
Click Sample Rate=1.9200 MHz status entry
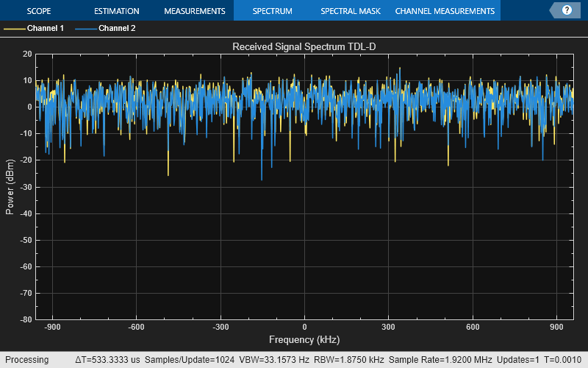pos(440,360)
